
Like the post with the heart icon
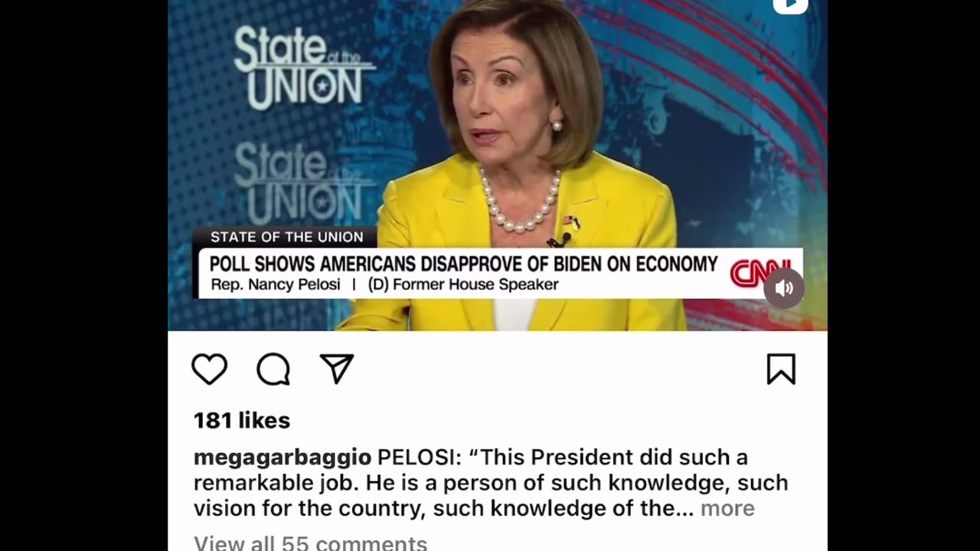coord(209,370)
